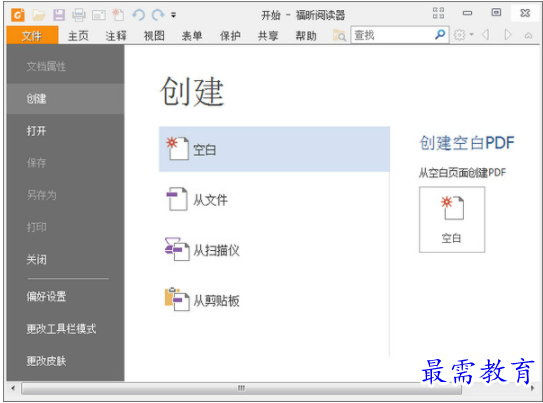The image size is (543, 403).
Task: Switch to the 主页 tab
Action: click(78, 35)
